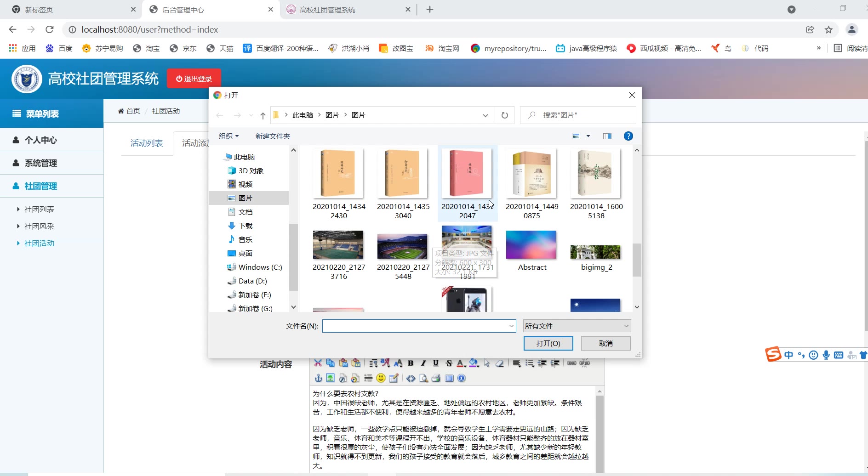Select the 下载 folder in tree
This screenshot has width=868, height=476.
coord(246,226)
